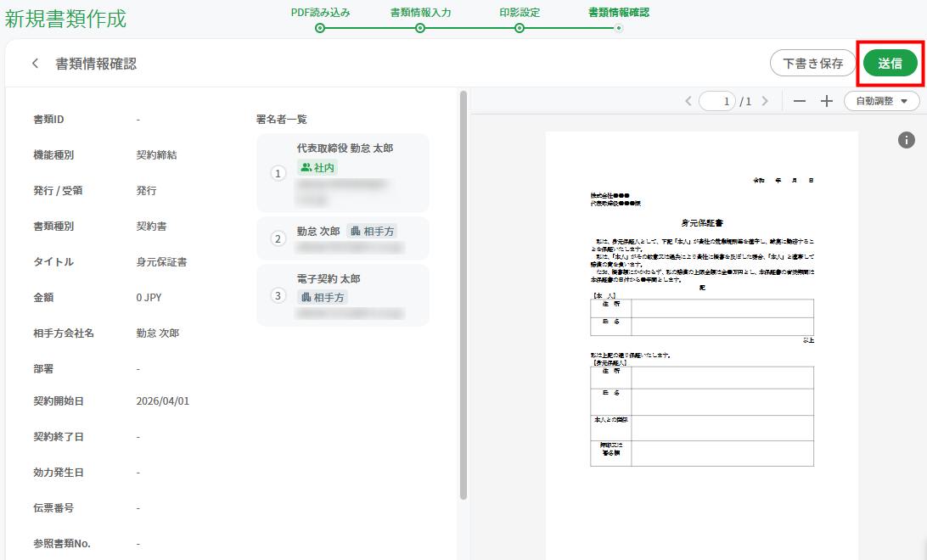927x560 pixels.
Task: Click the 契約開始日 value 2026/04/01
Action: (163, 401)
